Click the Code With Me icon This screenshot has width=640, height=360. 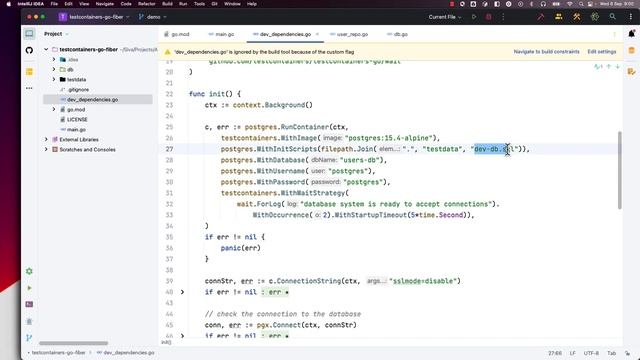click(559, 17)
